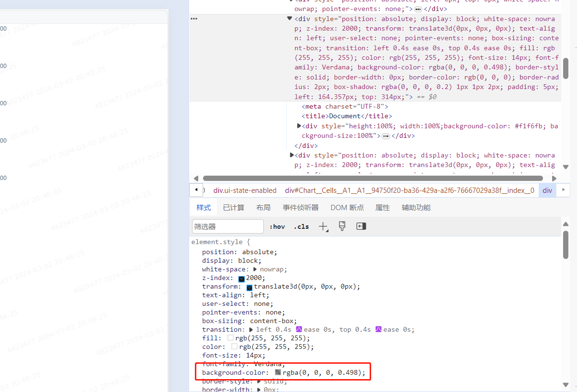
Task: Click elements pane vertical scroll down arrow
Action: tap(566, 167)
